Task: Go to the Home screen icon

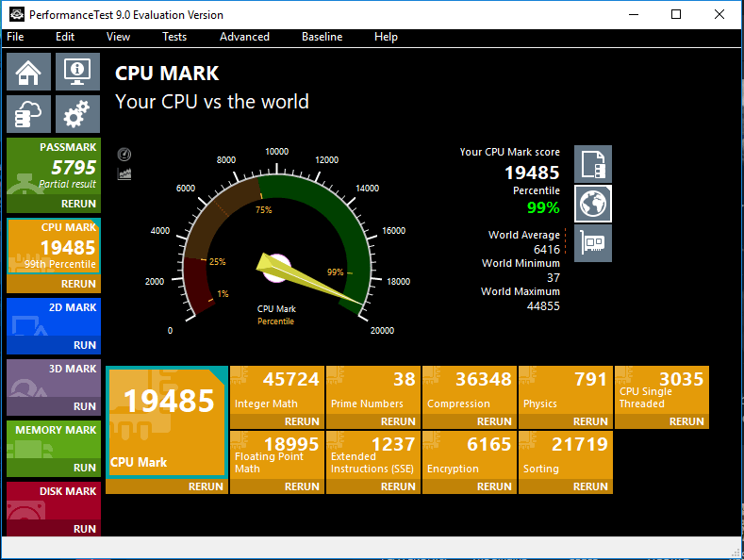Action: pyautogui.click(x=29, y=72)
